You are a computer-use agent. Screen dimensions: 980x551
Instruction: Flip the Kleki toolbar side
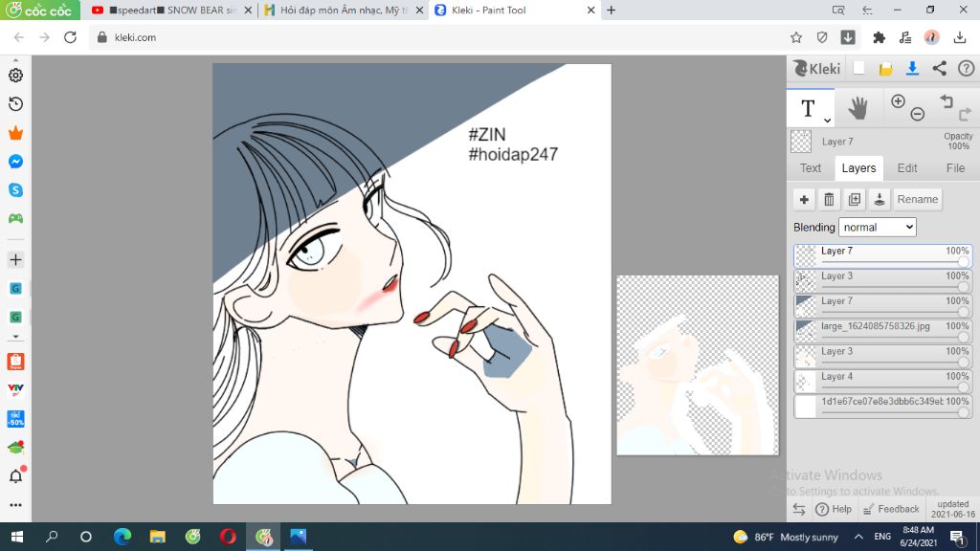(799, 509)
